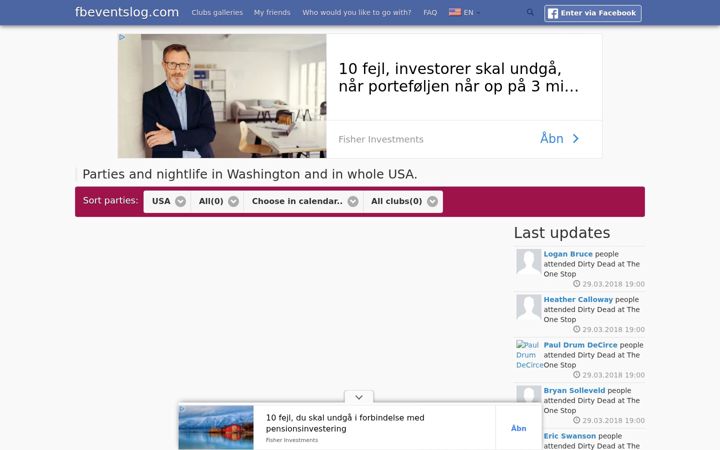Viewport: 720px width, 450px height.
Task: Click the chevron arrow beside Åbn
Action: click(x=576, y=139)
